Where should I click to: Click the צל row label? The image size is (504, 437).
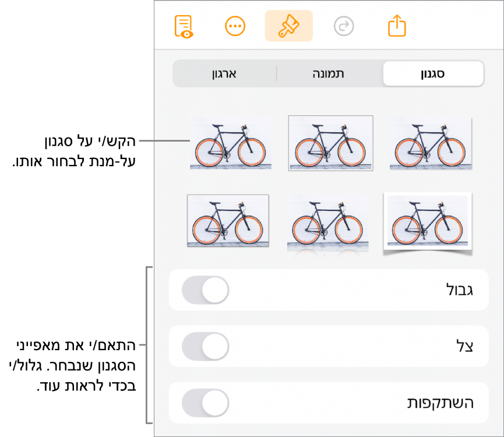coord(466,347)
